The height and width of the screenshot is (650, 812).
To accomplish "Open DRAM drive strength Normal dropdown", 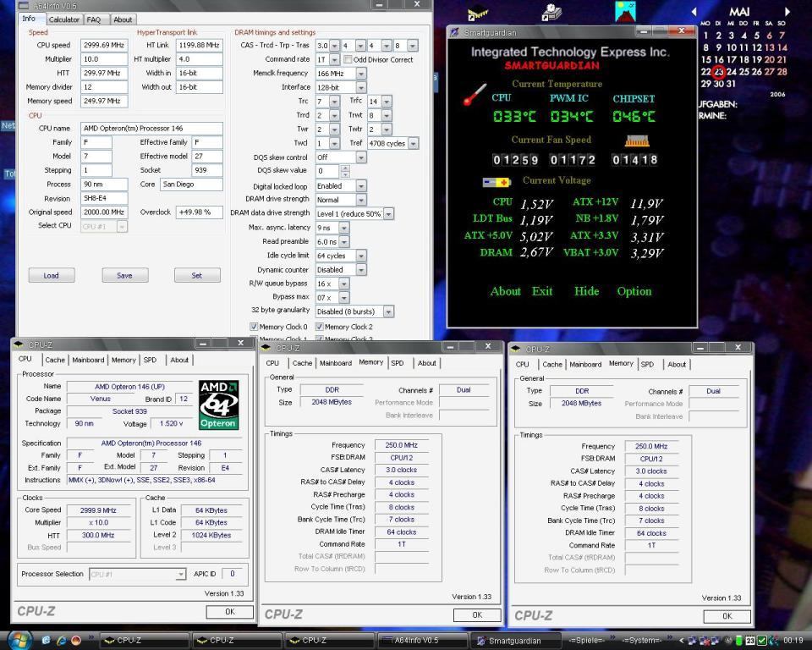I will pos(361,200).
